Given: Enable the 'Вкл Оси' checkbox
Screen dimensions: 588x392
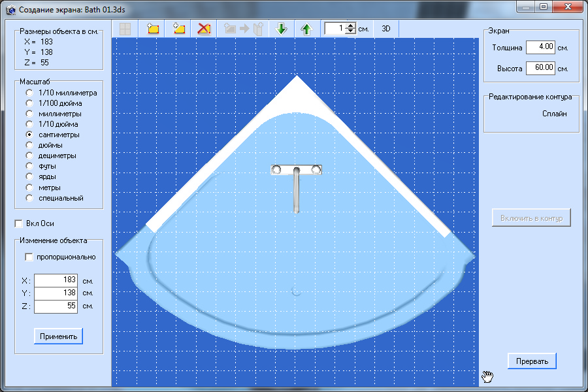Looking at the screenshot, I should (x=18, y=223).
